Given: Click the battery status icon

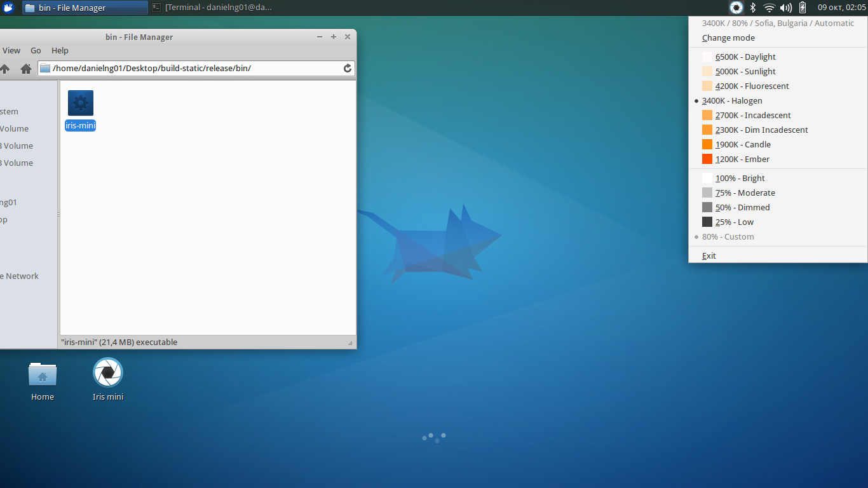Looking at the screenshot, I should pos(803,8).
